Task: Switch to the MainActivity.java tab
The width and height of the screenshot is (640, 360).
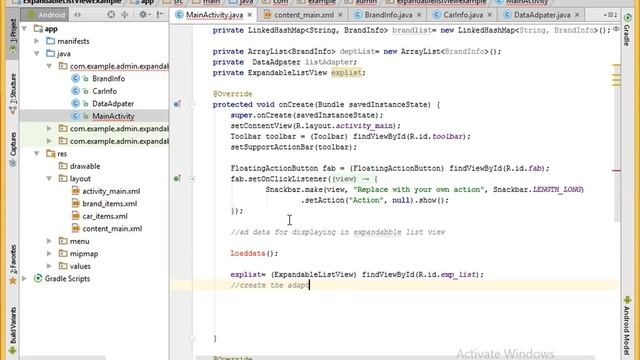Action: (213, 15)
